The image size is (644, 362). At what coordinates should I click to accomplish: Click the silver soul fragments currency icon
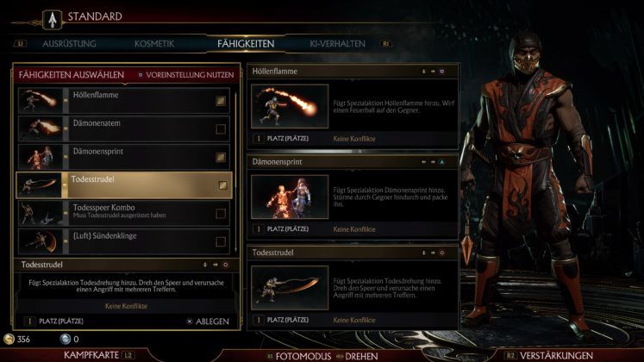tap(65, 339)
